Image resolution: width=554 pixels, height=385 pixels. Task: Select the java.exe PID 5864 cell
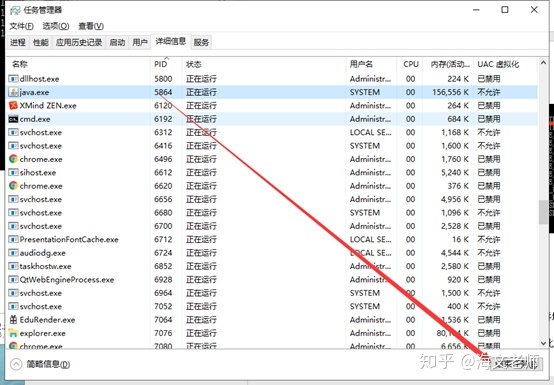(163, 92)
